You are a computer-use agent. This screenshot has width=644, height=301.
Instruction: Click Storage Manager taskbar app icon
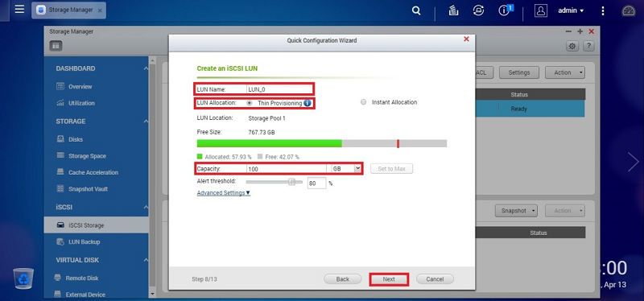(41, 10)
